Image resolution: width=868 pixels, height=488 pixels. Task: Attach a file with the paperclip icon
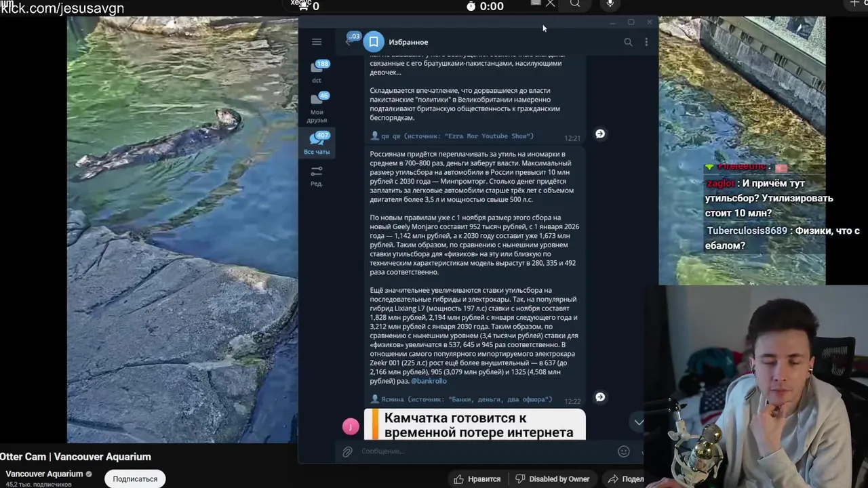pyautogui.click(x=347, y=451)
